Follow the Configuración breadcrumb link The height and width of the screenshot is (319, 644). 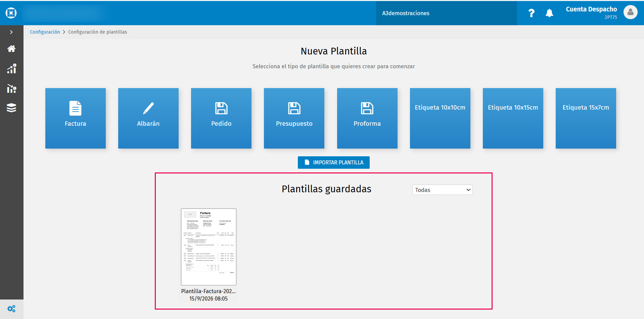45,32
